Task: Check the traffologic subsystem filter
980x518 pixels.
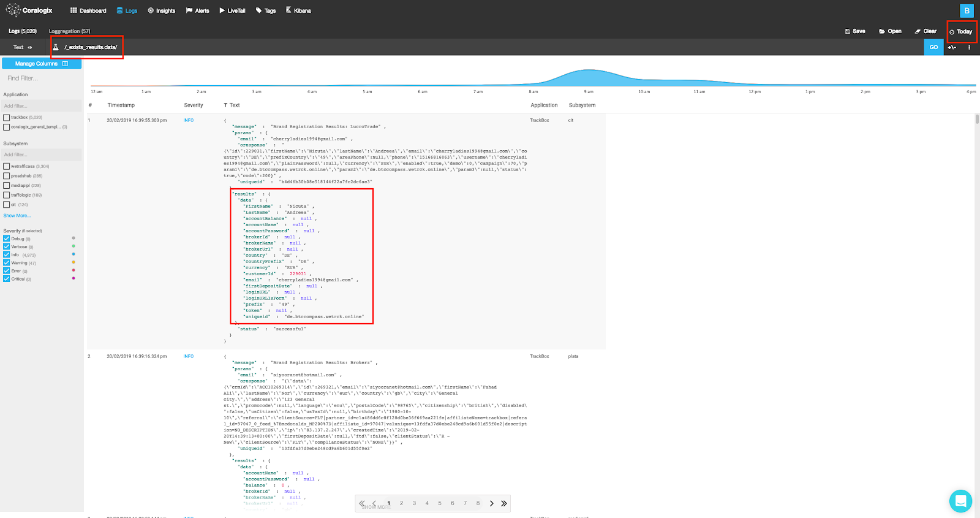Action: pyautogui.click(x=7, y=196)
